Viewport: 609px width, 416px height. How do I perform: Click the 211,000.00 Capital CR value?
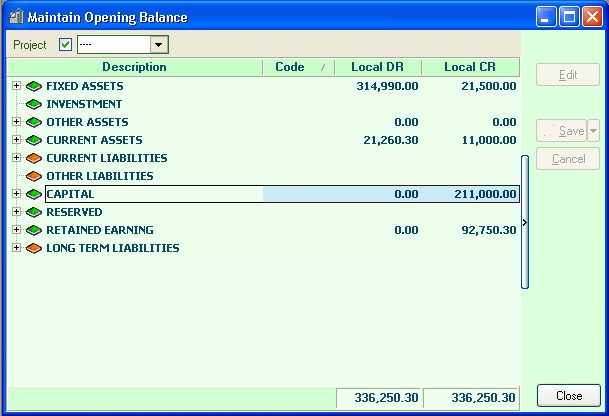tap(485, 194)
